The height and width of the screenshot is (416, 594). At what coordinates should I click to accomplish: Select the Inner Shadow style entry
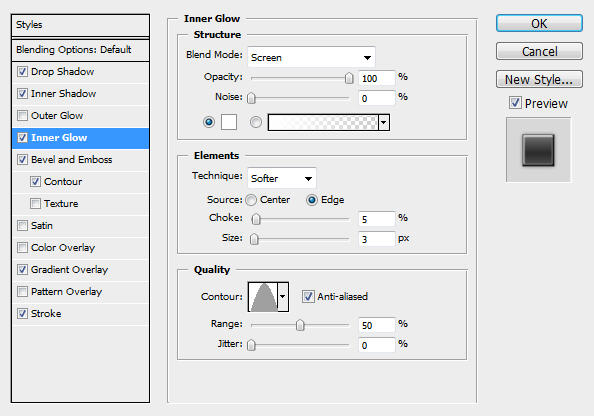[x=64, y=94]
